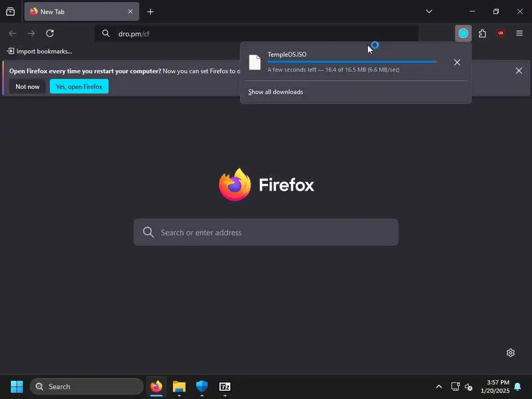The height and width of the screenshot is (399, 532).
Task: Go back one page arrow
Action: (12, 33)
